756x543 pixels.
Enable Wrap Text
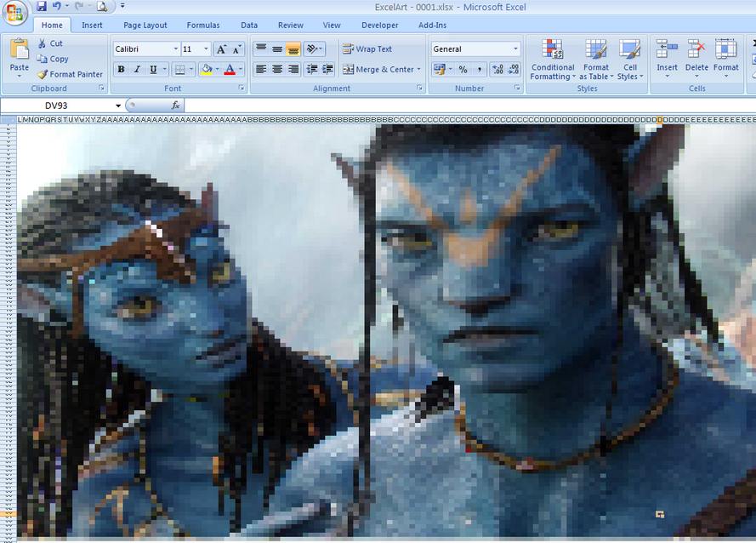tap(367, 49)
